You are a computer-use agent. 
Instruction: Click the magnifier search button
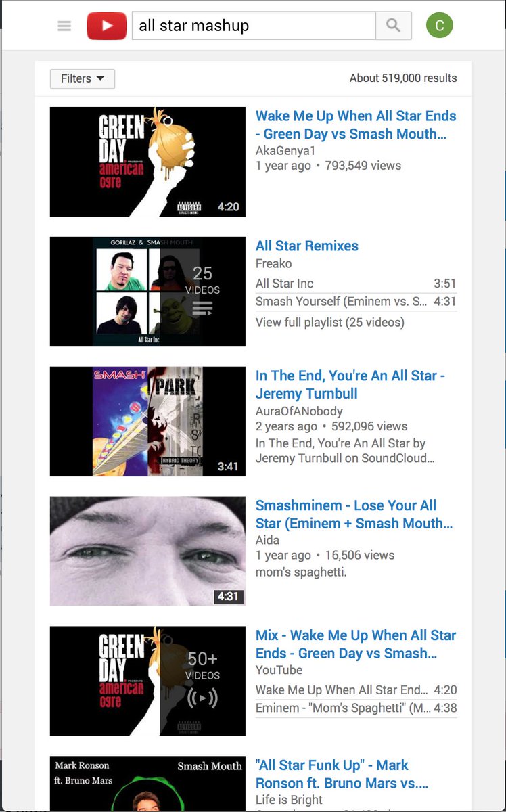[393, 26]
